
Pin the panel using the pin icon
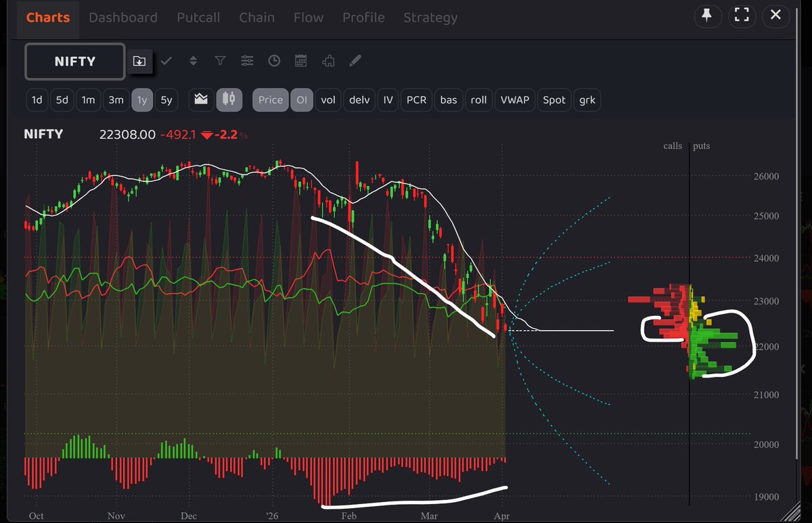pyautogui.click(x=706, y=16)
